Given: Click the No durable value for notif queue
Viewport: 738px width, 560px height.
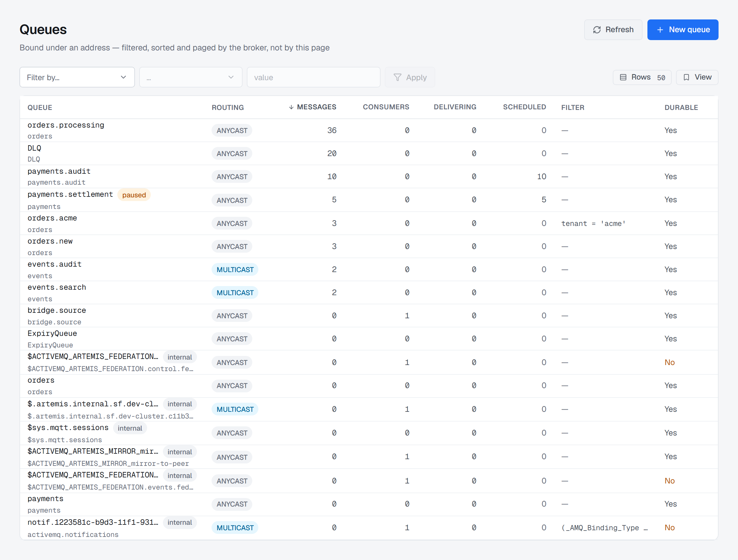Looking at the screenshot, I should (x=669, y=528).
